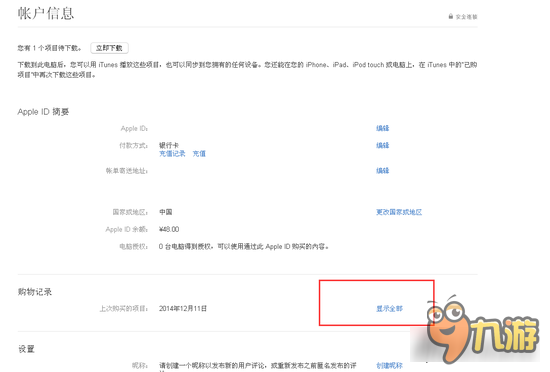Select the 帐户信息 page heading
Screen dimensions: 550x372
pyautogui.click(x=46, y=13)
